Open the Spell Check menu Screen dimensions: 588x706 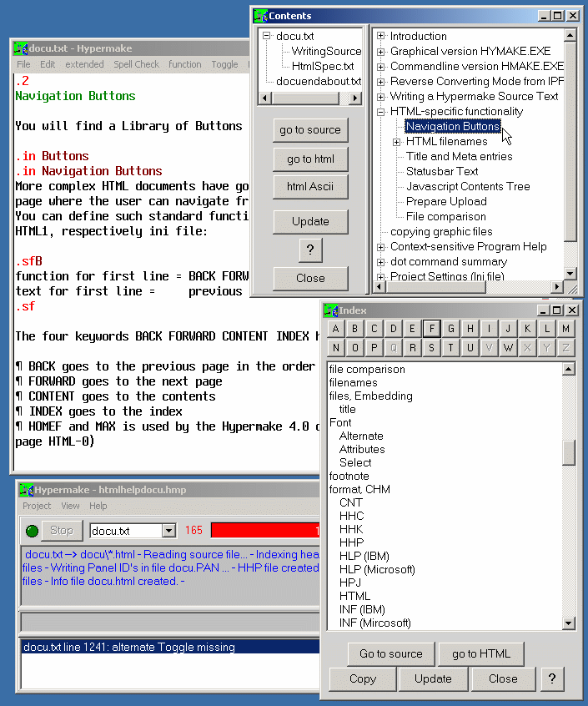(x=136, y=64)
